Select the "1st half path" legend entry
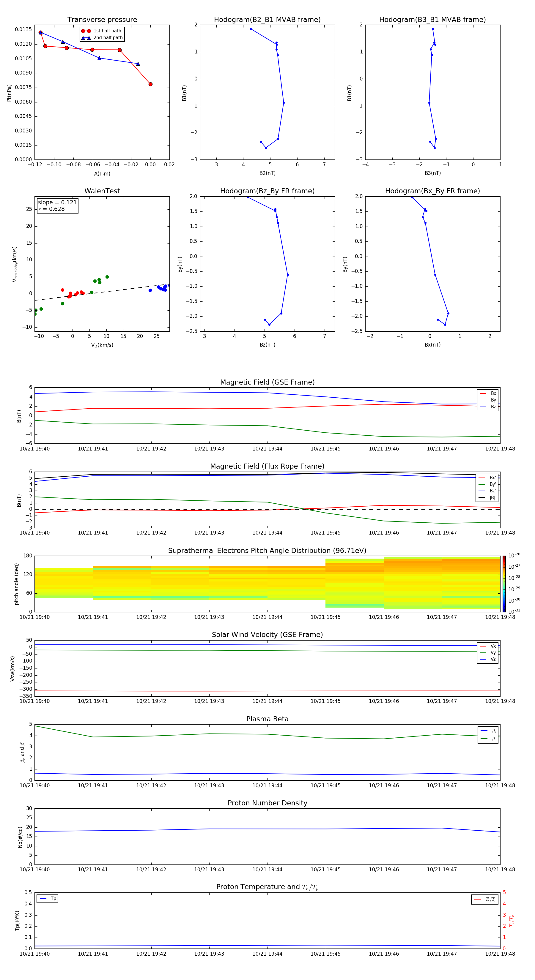Viewport: 535px width, 980px height. (102, 31)
